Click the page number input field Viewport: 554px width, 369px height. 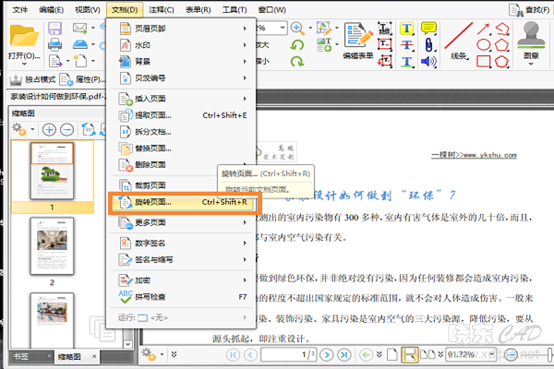point(289,355)
